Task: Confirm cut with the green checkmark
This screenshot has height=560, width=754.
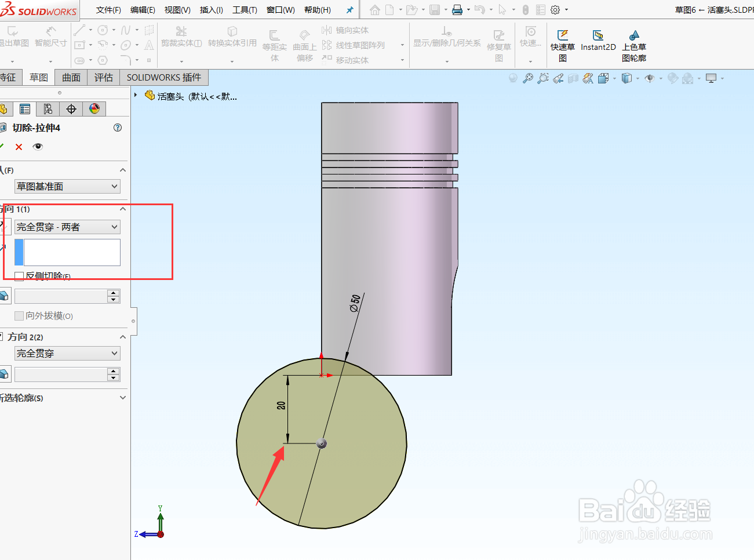Action: coord(3,147)
